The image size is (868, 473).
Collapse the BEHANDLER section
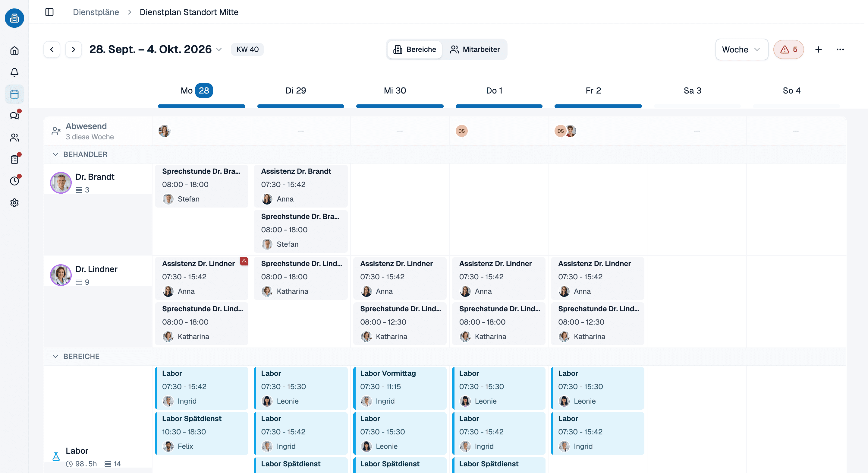tap(55, 154)
